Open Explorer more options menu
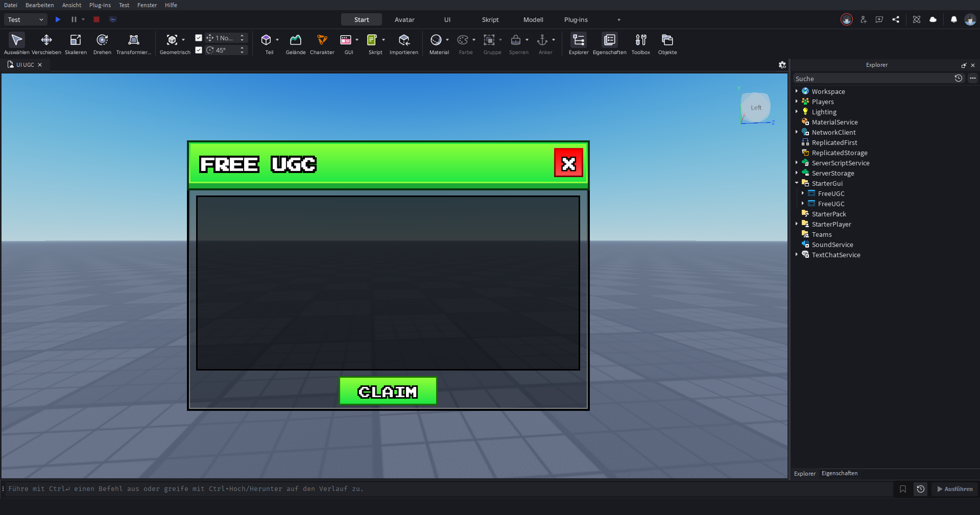Screen dimensions: 980x515 973,78
